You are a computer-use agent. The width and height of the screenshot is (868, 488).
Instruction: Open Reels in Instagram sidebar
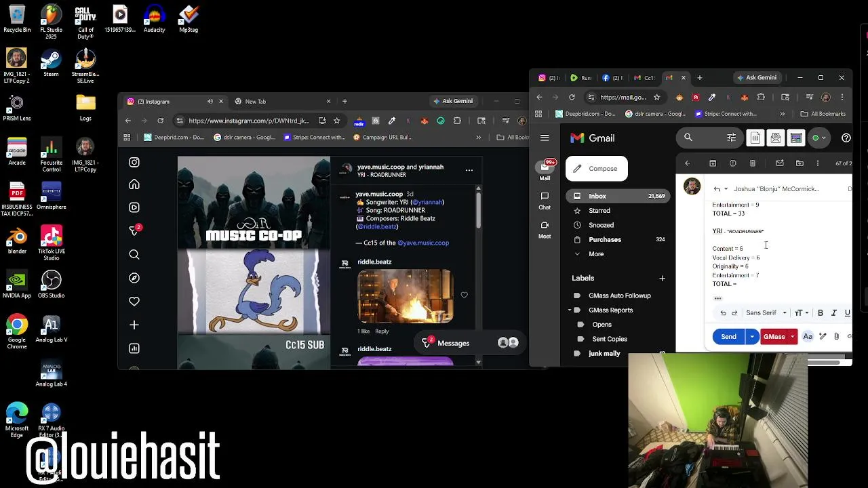134,207
